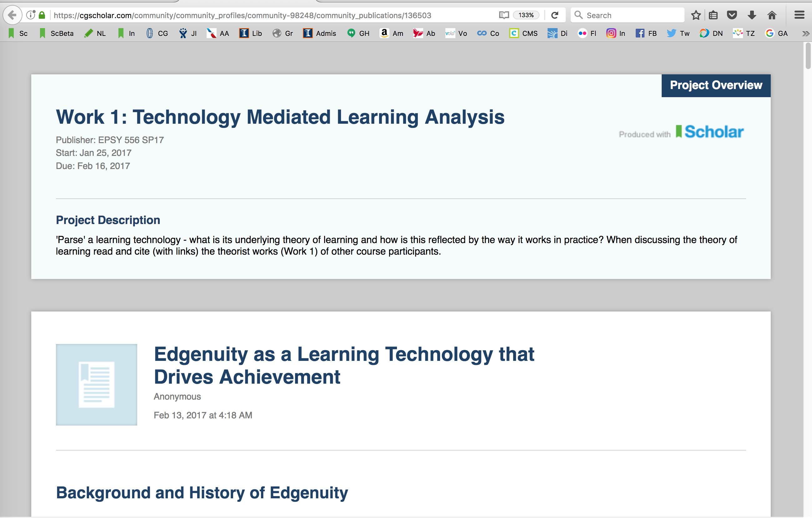Expand hidden bookmarks overflow chevron

pyautogui.click(x=806, y=33)
